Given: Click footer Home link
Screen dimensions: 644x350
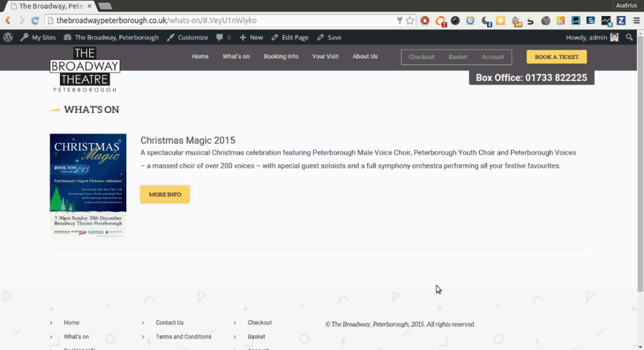Looking at the screenshot, I should 72,322.
